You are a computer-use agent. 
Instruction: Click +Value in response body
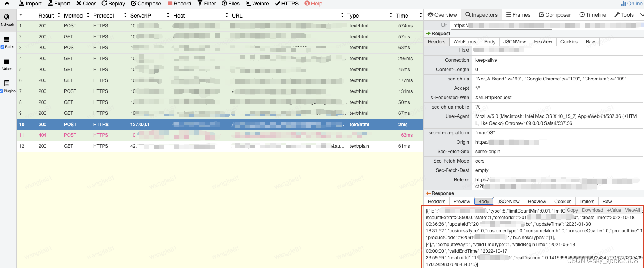pyautogui.click(x=614, y=210)
